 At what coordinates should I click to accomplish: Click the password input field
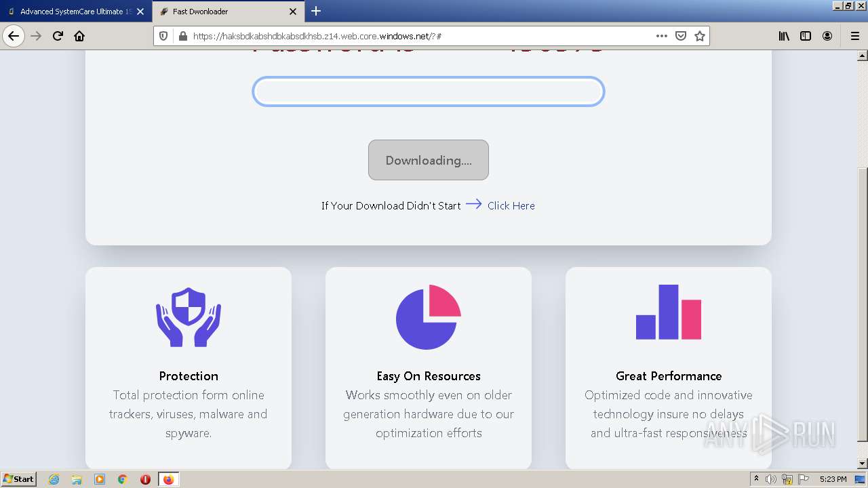(429, 91)
